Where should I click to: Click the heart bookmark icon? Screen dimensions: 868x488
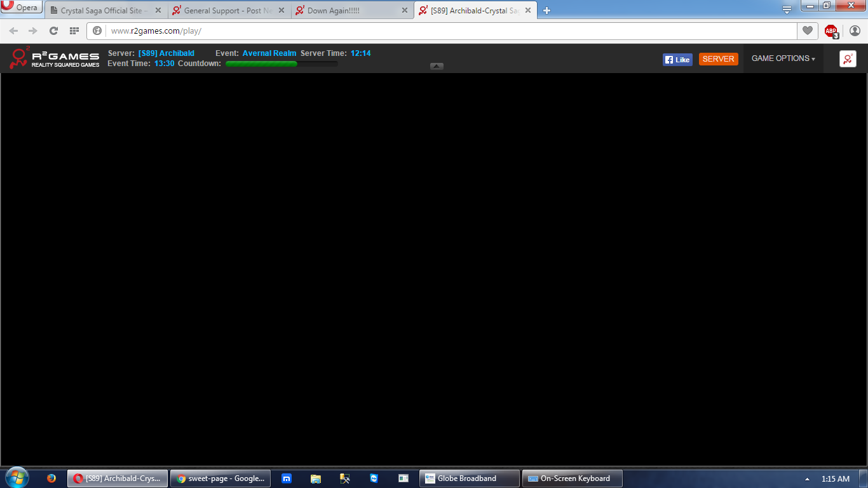click(x=808, y=30)
